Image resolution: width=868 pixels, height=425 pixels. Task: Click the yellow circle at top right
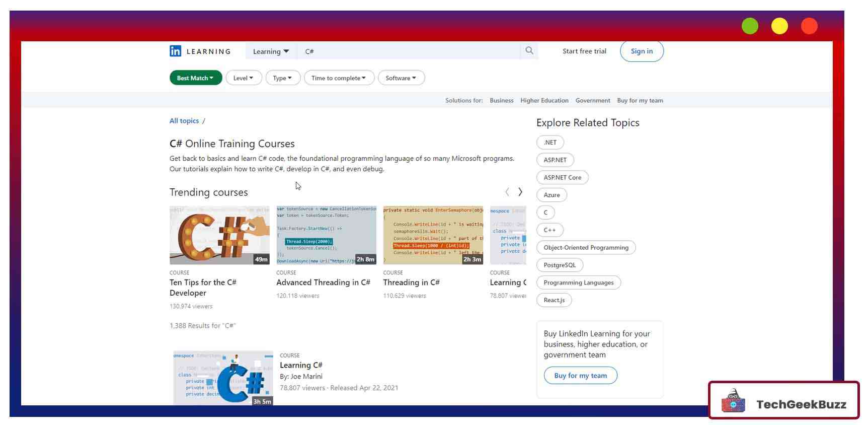779,26
